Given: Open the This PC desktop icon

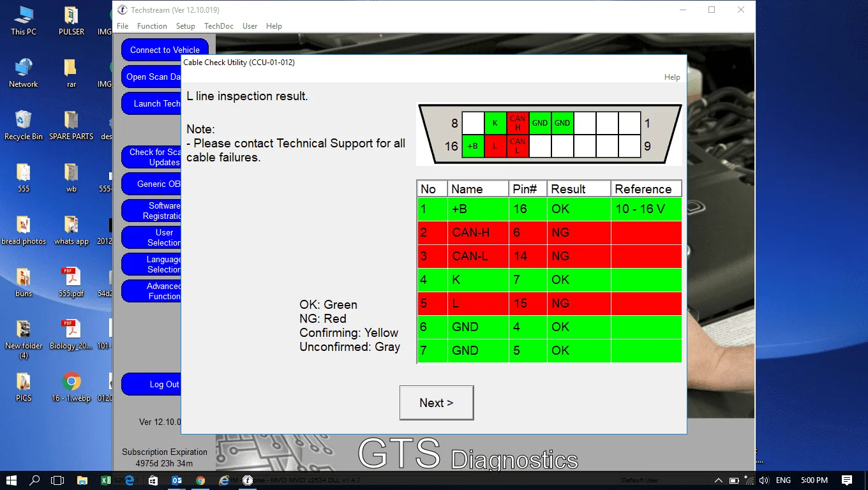Looking at the screenshot, I should pyautogui.click(x=24, y=20).
